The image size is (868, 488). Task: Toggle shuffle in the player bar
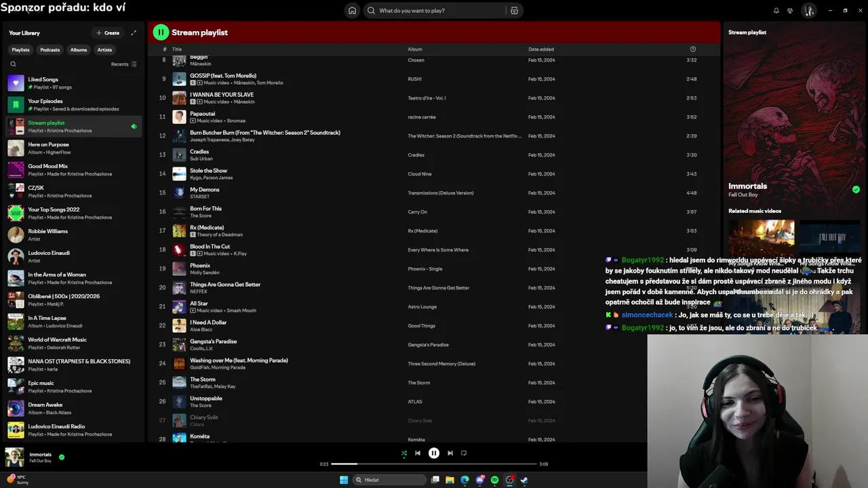[x=404, y=453]
